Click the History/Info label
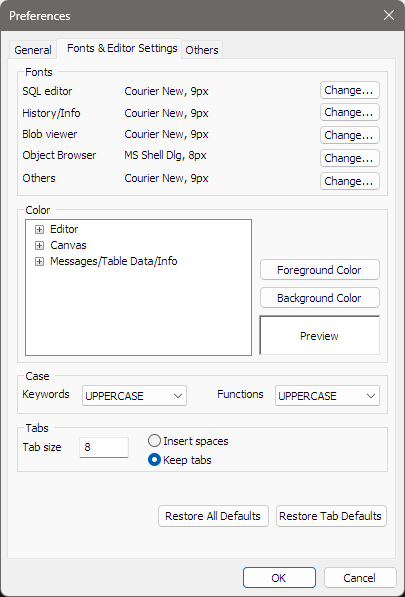405x597 pixels. tap(51, 113)
